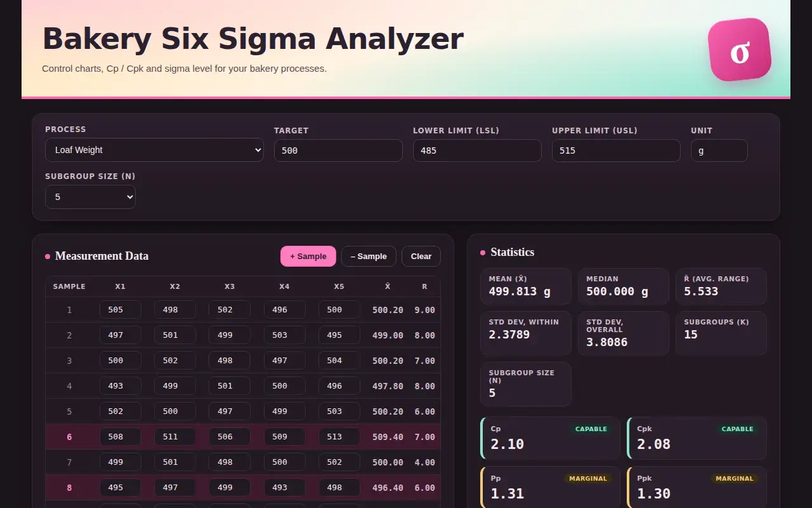Viewport: 812px width, 508px height.
Task: Click the CAPABLE badge on the Cp card
Action: click(591, 429)
